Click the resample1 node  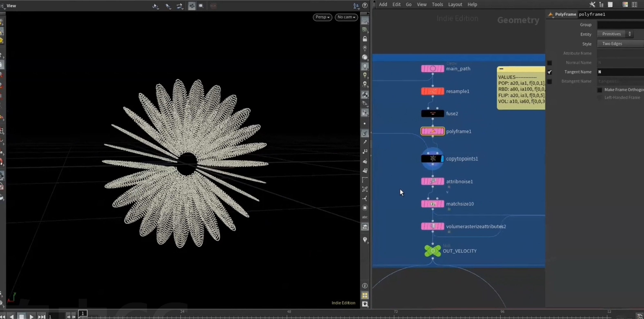(x=432, y=91)
